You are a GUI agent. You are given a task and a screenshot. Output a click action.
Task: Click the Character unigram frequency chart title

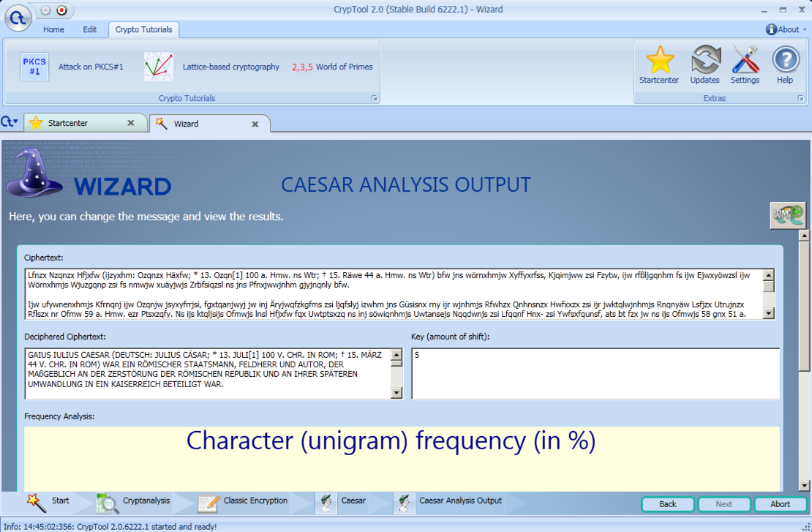click(x=391, y=441)
